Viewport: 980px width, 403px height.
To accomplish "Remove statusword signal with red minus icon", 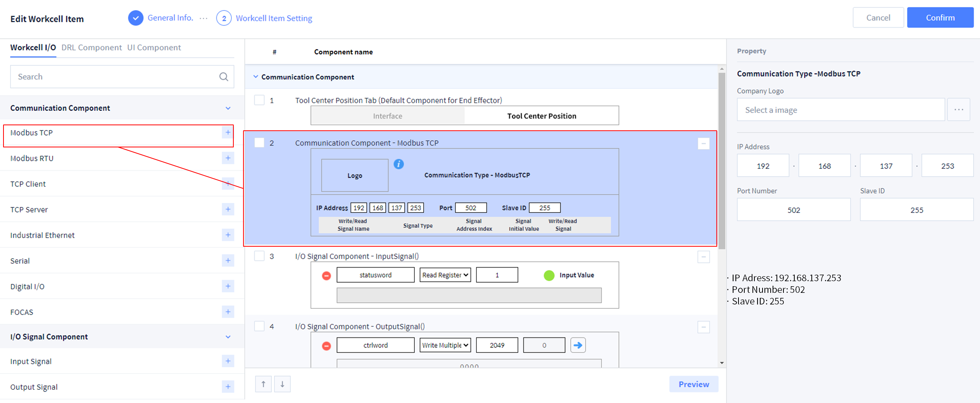I will 326,275.
